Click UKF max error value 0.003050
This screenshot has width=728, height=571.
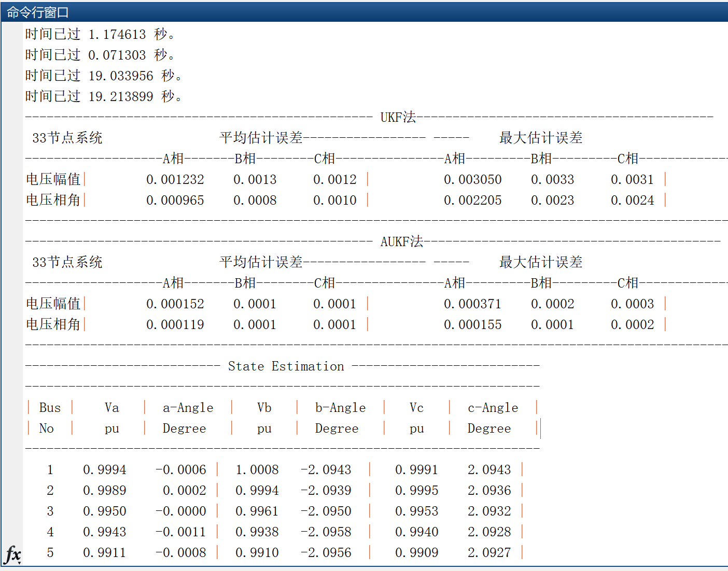pos(473,180)
